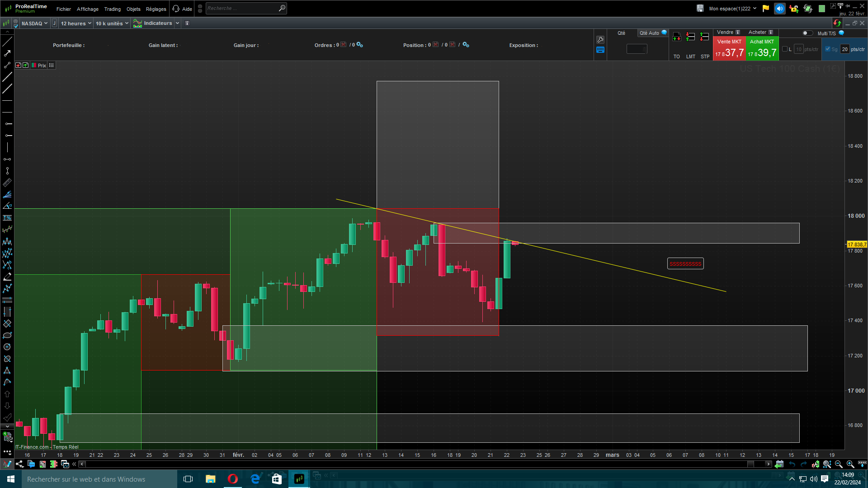This screenshot has width=868, height=488.
Task: Click the share chart icon
Action: point(19,464)
